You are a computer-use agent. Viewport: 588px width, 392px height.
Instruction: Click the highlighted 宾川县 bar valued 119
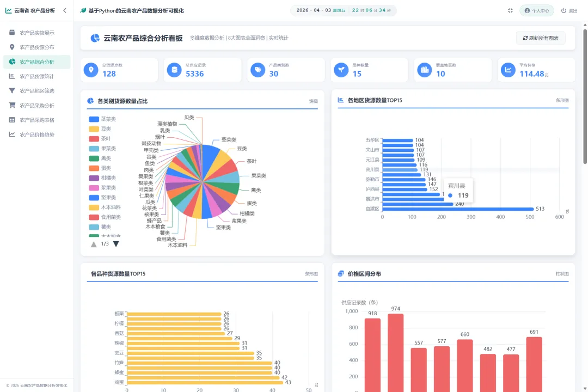tap(400, 169)
